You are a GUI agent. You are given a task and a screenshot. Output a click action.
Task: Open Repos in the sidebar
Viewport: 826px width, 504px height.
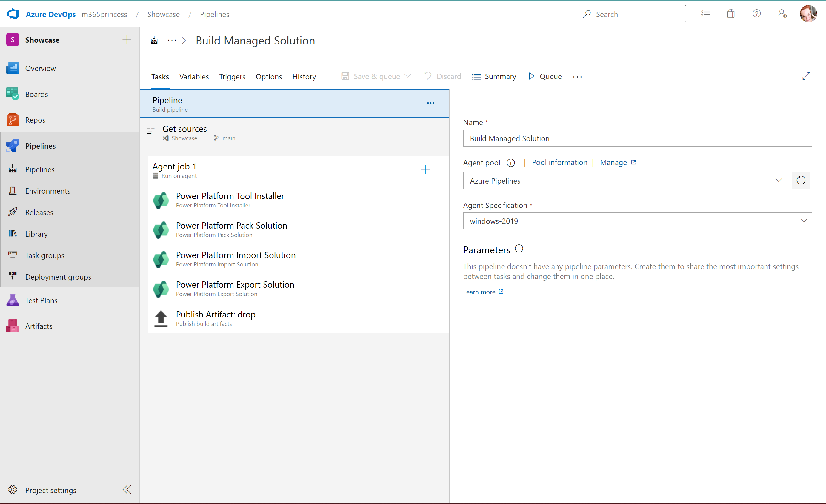point(70,120)
